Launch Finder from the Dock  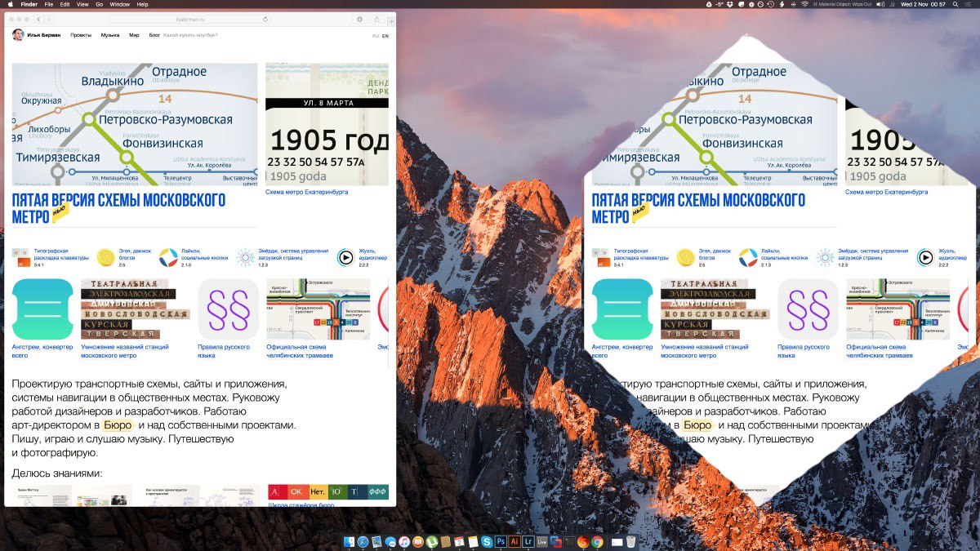tap(349, 541)
